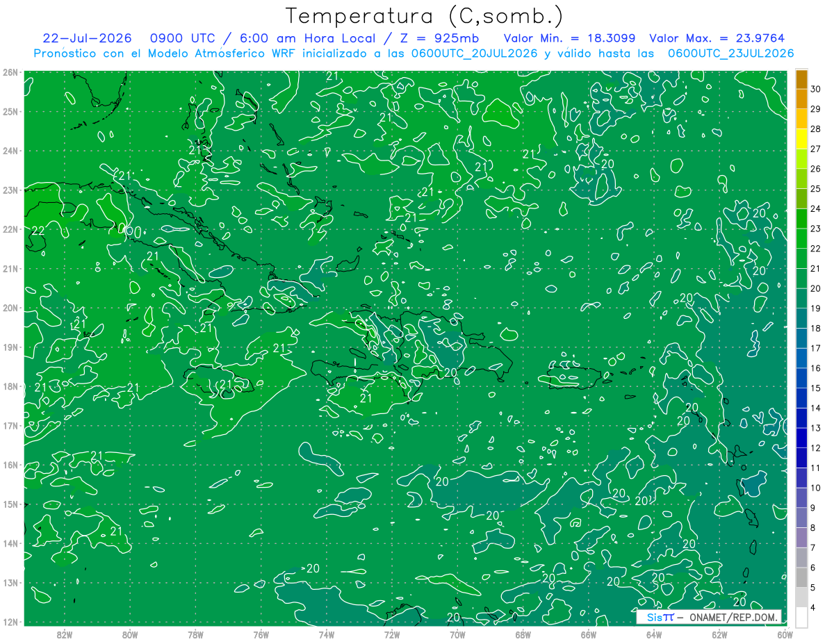Viewport: 834px width, 644px height.
Task: Click color scale label 15
Action: pyautogui.click(x=816, y=388)
